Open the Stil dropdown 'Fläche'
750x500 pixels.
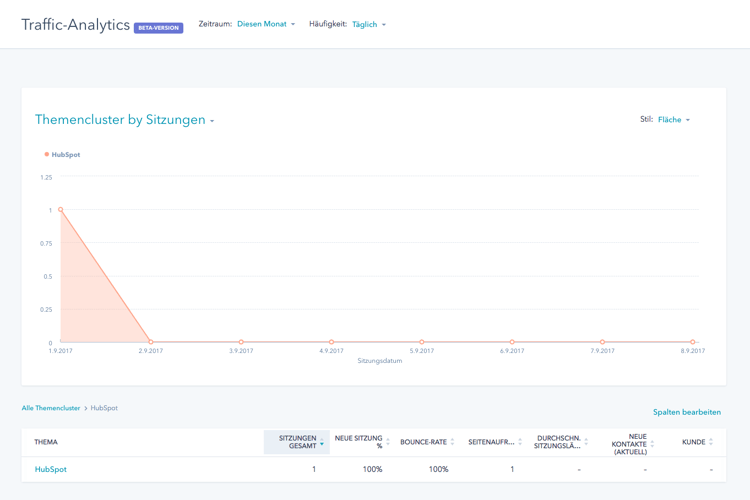pos(673,120)
